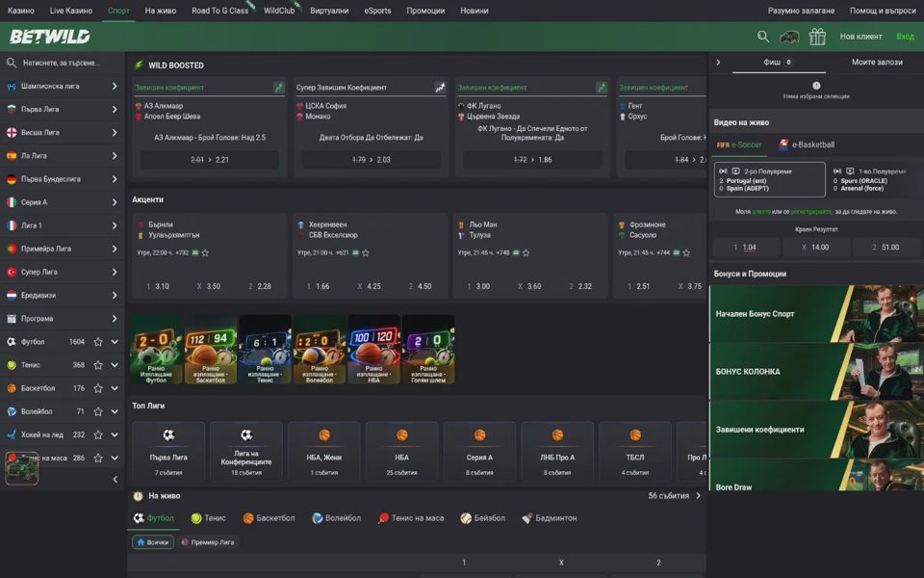
Task: Open Ранно изплащане Баскетбол tile
Action: 211,350
